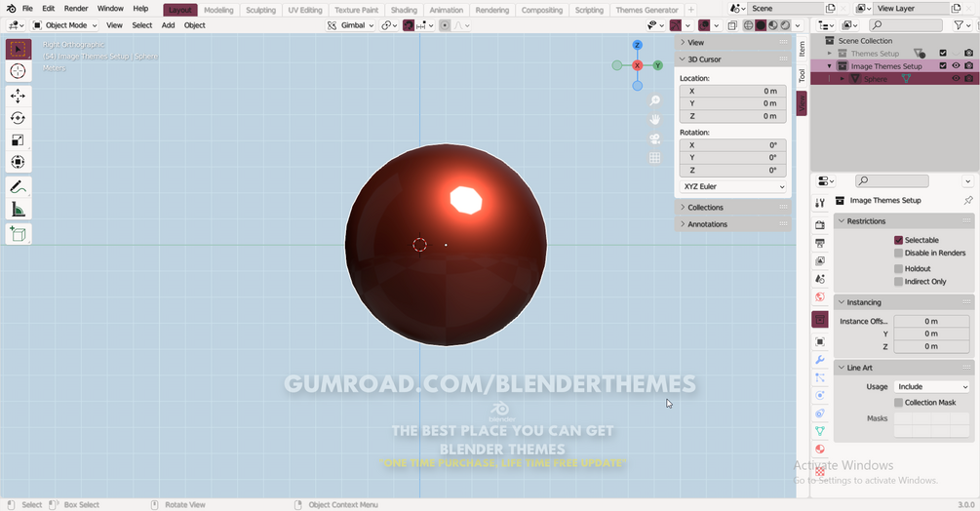The width and height of the screenshot is (980, 511).
Task: Open the World properties tab icon
Action: tap(820, 297)
